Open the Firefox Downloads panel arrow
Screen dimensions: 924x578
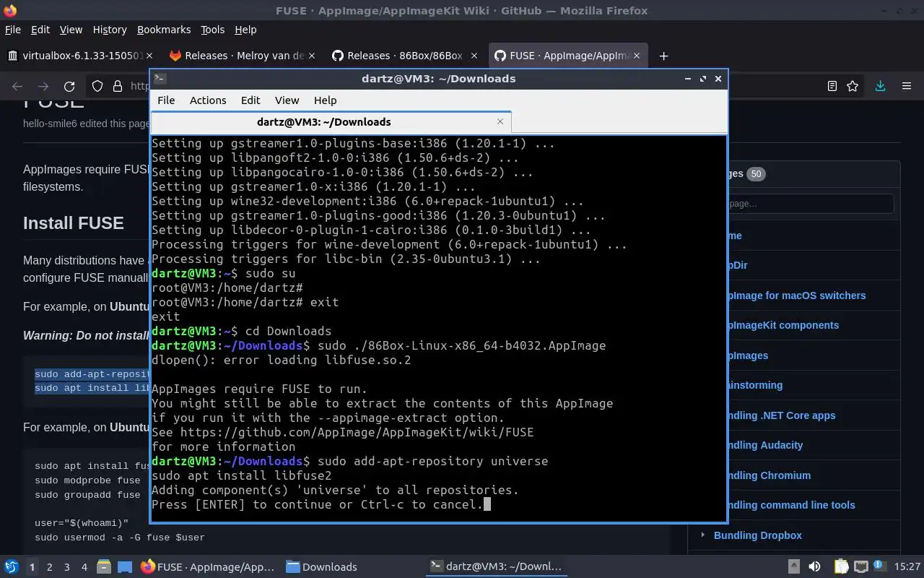(880, 86)
